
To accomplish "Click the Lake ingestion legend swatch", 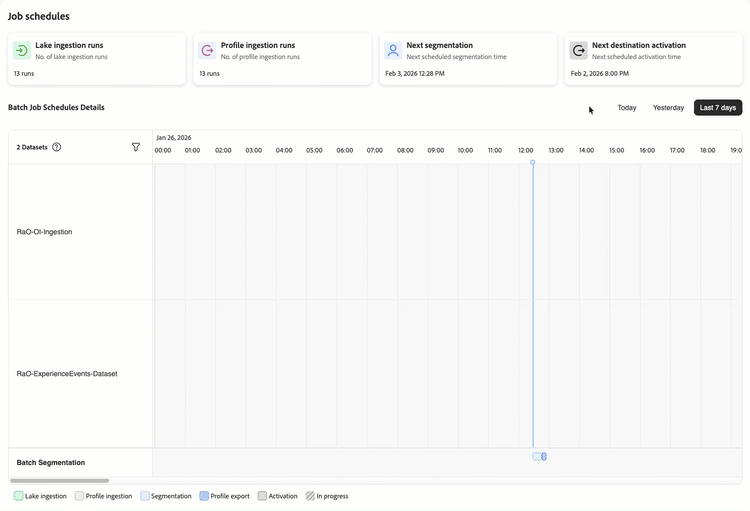I will tap(19, 496).
